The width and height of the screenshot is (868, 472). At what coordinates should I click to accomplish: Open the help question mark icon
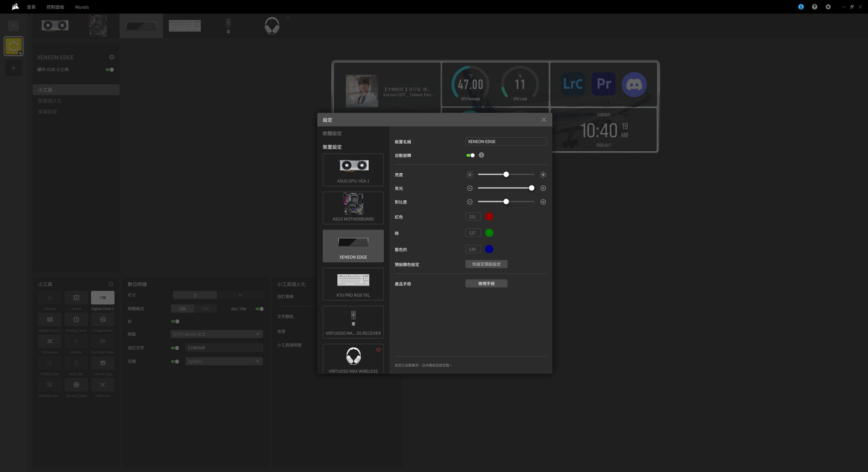(814, 7)
